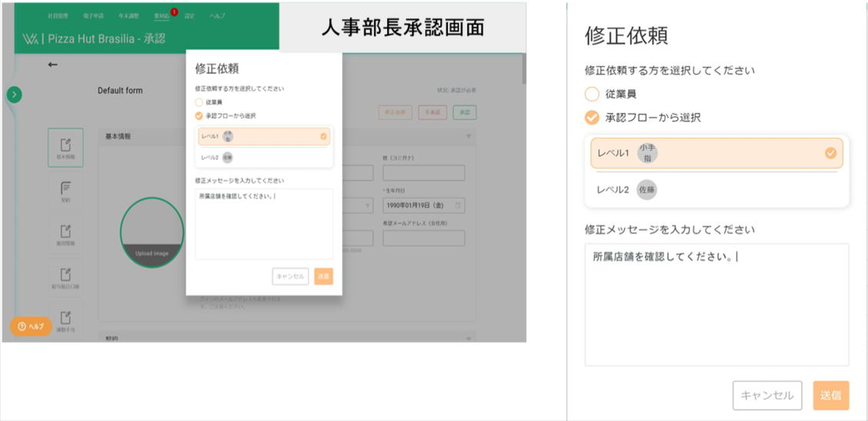
Task: Open the 電子申請 menu
Action: click(x=93, y=16)
